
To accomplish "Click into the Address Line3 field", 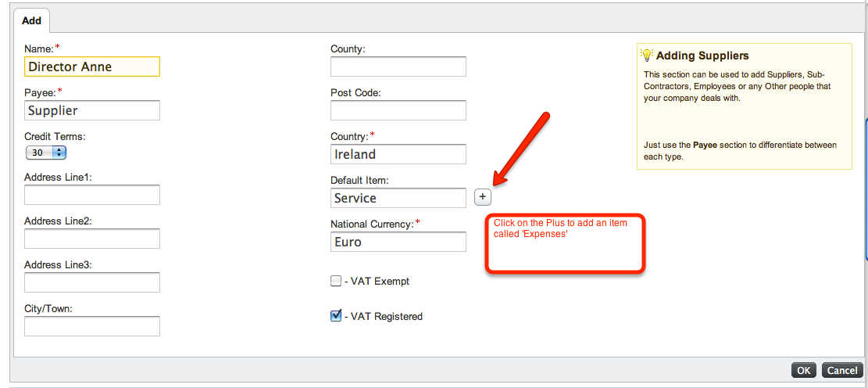I will pyautogui.click(x=92, y=282).
